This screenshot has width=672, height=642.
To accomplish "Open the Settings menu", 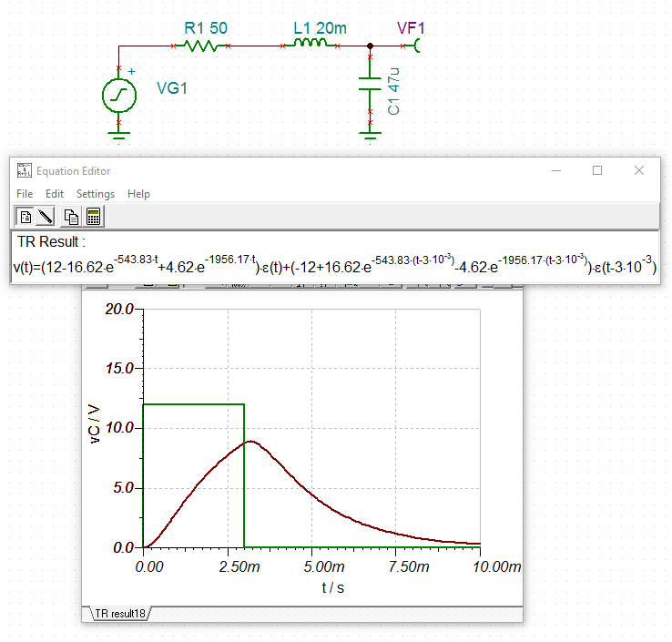I will point(96,194).
